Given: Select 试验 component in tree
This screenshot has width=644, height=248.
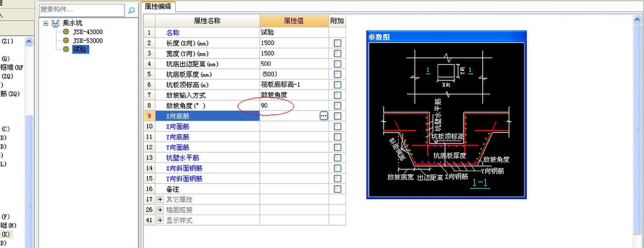Looking at the screenshot, I should [80, 49].
